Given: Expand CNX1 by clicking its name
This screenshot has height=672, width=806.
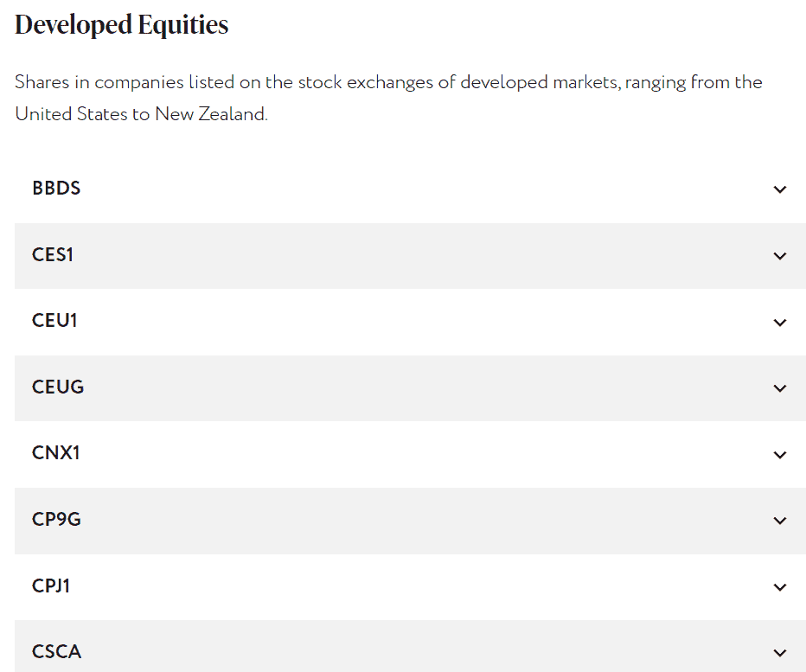Looking at the screenshot, I should [x=55, y=453].
